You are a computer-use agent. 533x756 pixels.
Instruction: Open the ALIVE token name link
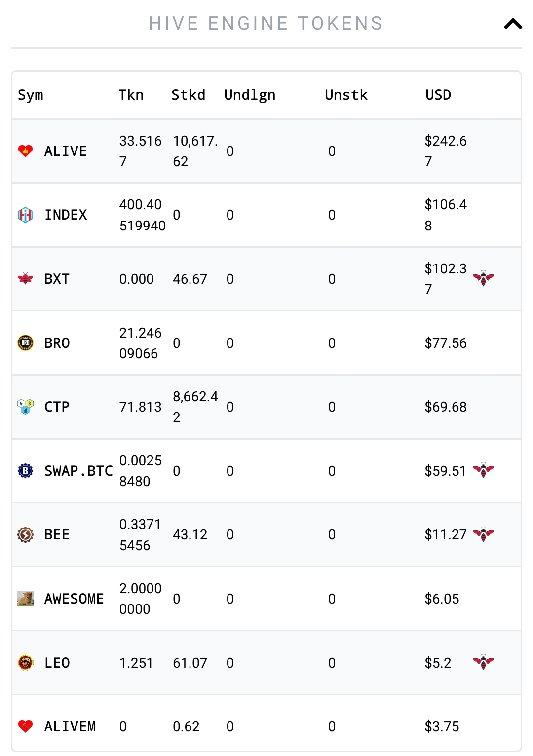(x=66, y=151)
